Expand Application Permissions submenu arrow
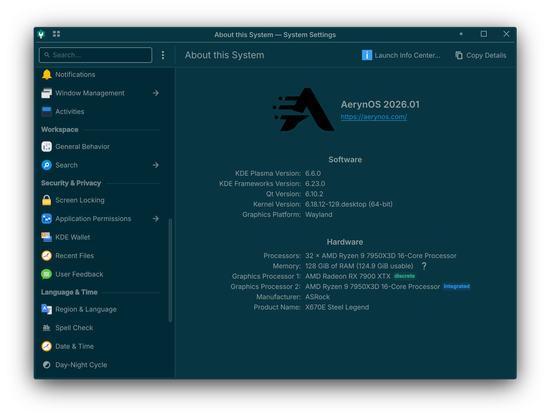Viewport: 550px width, 419px height. (x=156, y=218)
